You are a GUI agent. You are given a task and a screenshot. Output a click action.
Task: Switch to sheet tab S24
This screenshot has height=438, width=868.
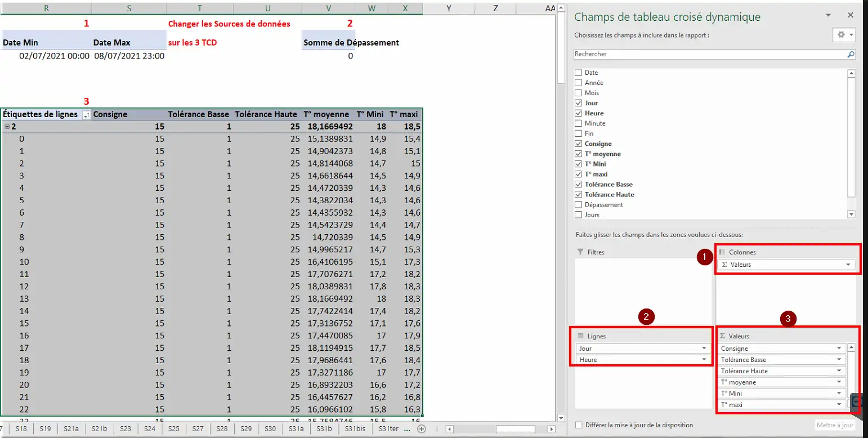pos(150,428)
